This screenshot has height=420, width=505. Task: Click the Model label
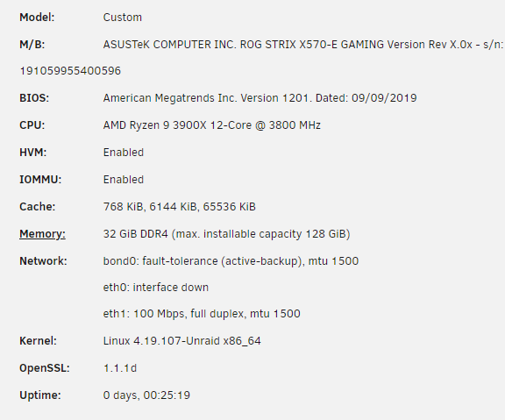tap(37, 18)
